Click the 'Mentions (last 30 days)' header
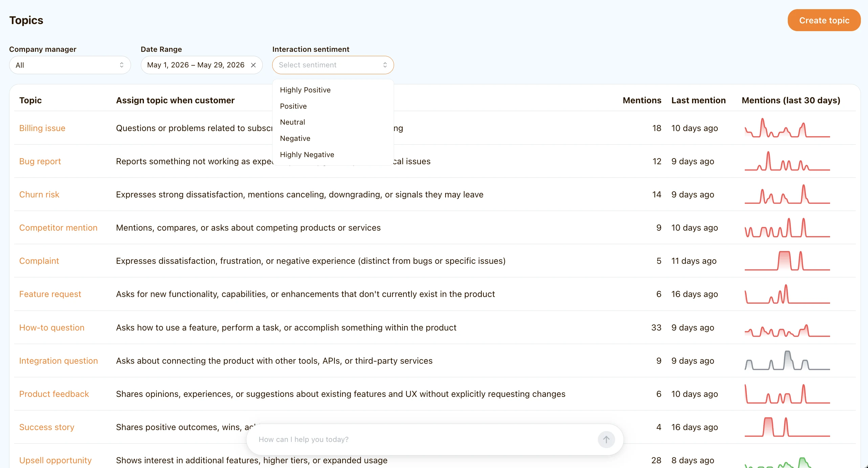The height and width of the screenshot is (468, 868). click(x=791, y=100)
